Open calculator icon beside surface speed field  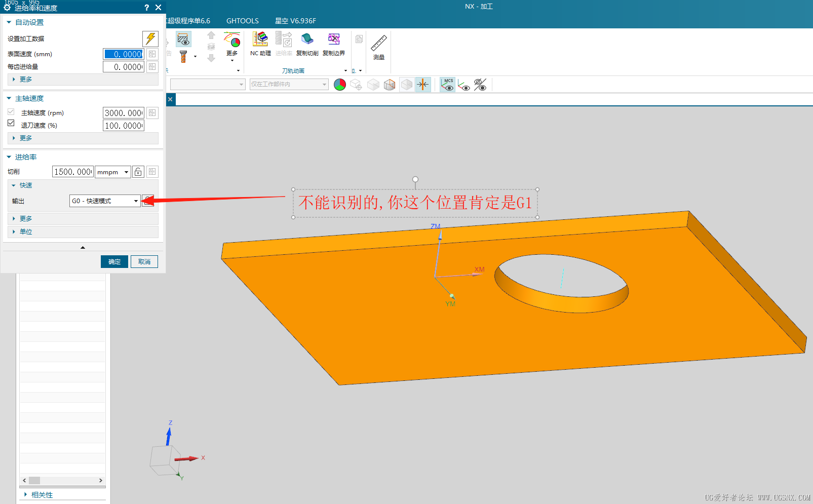point(152,54)
